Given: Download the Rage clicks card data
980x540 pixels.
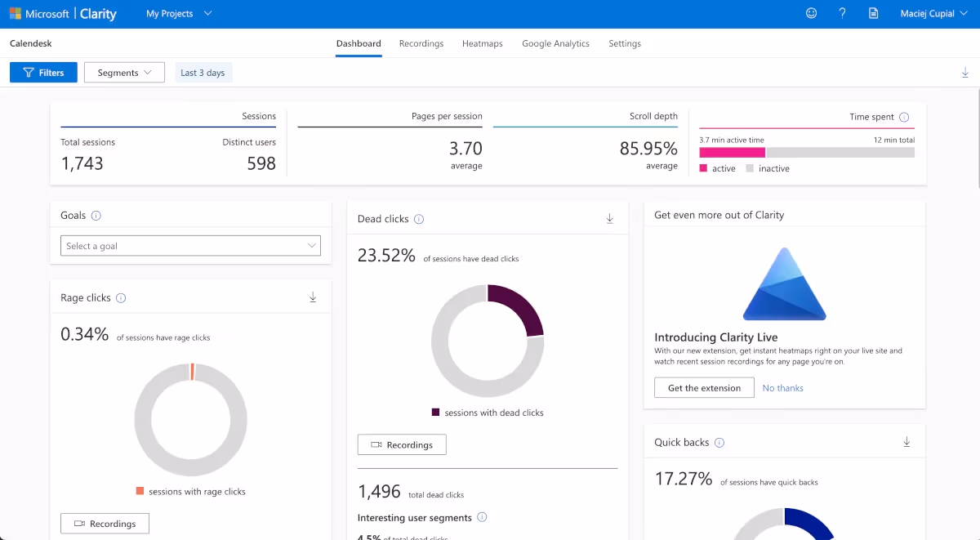Looking at the screenshot, I should [312, 297].
